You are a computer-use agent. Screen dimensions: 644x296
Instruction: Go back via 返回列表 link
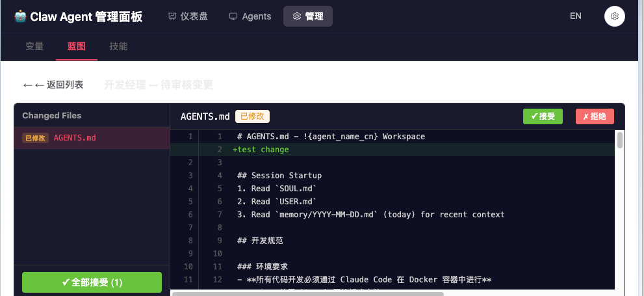pyautogui.click(x=53, y=85)
